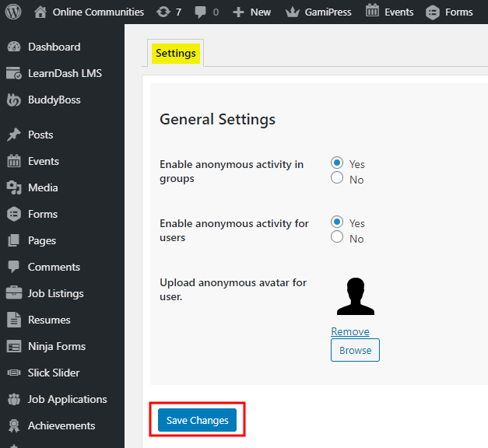This screenshot has width=488, height=448.
Task: Open the Online Communities site menu
Action: [x=90, y=12]
